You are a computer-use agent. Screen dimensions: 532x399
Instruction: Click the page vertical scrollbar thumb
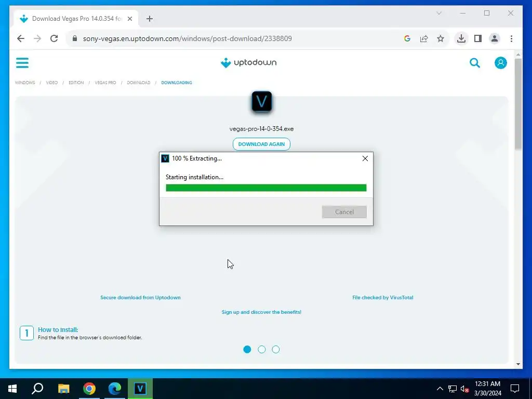tap(518, 103)
